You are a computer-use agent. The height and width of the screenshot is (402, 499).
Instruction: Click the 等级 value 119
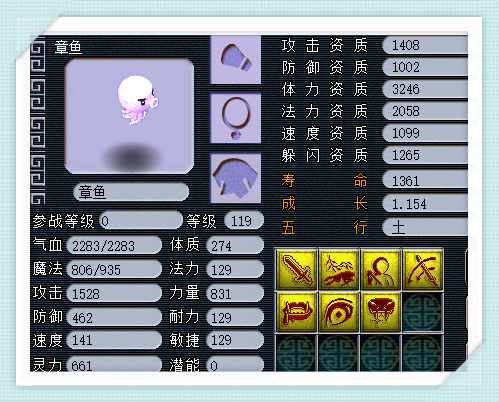tap(244, 221)
